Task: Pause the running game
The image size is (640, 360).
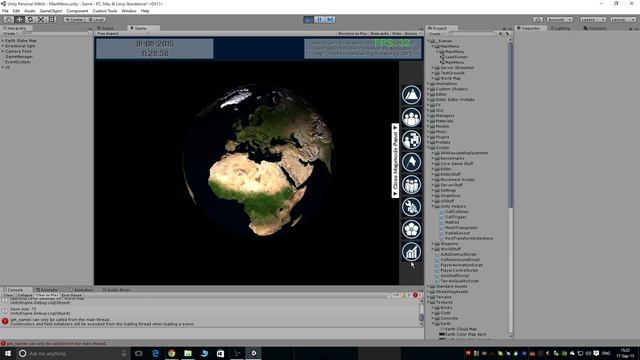Action: coord(320,20)
